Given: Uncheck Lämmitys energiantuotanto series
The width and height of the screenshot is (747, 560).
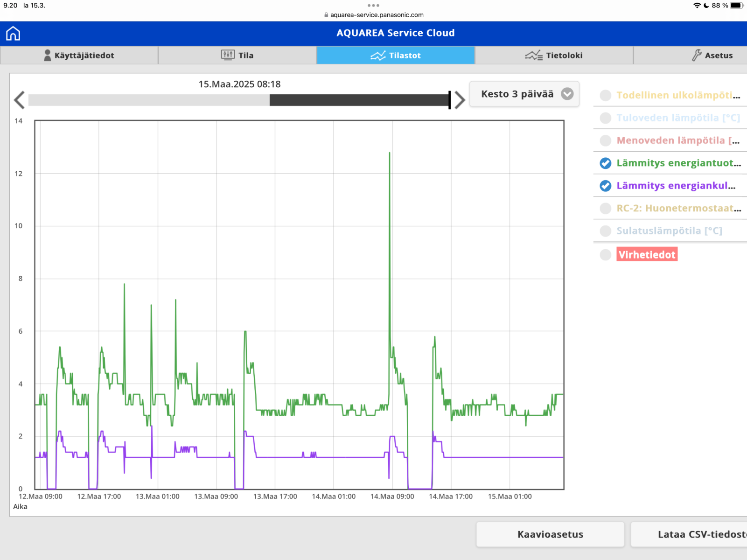Looking at the screenshot, I should click(605, 163).
